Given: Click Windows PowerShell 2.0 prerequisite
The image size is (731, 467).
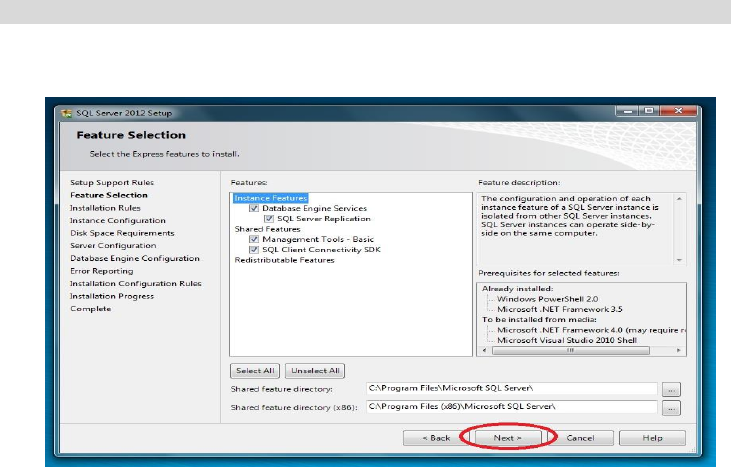Looking at the screenshot, I should [x=547, y=299].
